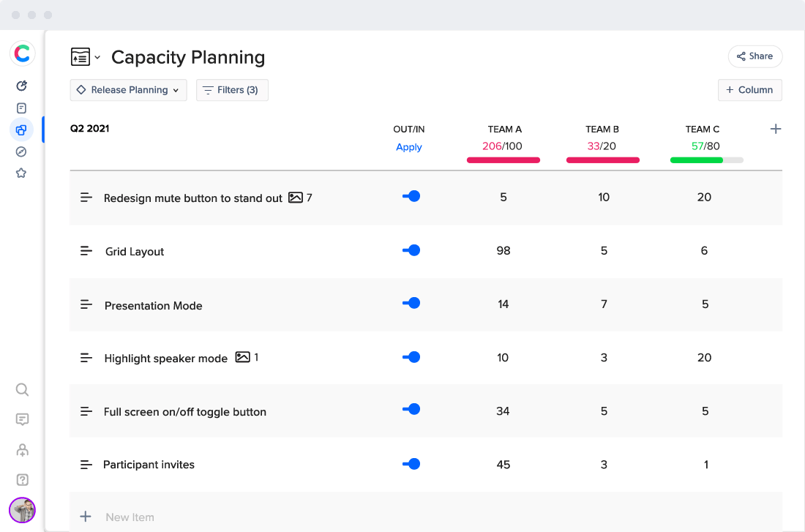The width and height of the screenshot is (805, 532).
Task: Click the Apply link under OUT/IN
Action: pyautogui.click(x=409, y=147)
